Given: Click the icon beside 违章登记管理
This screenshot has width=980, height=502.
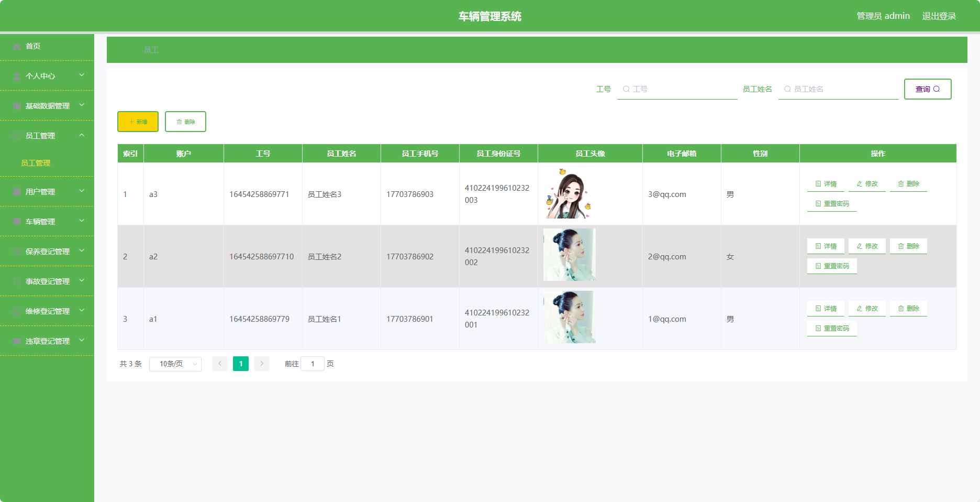Looking at the screenshot, I should [17, 342].
